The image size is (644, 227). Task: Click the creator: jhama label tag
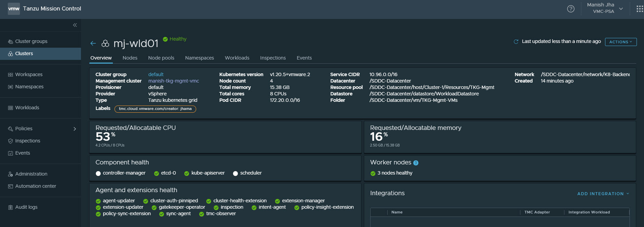(x=155, y=109)
